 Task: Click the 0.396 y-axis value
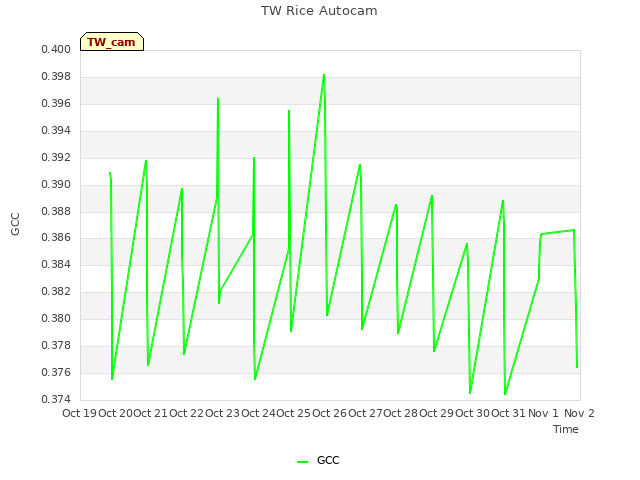pos(56,103)
